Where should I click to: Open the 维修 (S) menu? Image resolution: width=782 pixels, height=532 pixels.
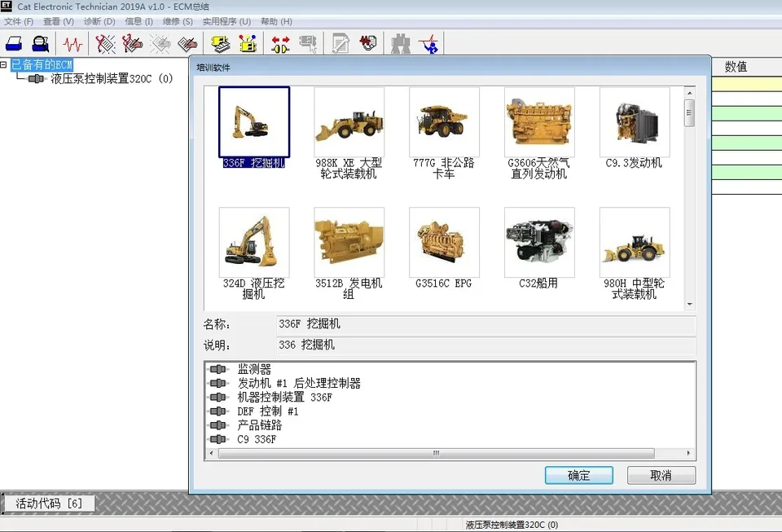pyautogui.click(x=178, y=21)
